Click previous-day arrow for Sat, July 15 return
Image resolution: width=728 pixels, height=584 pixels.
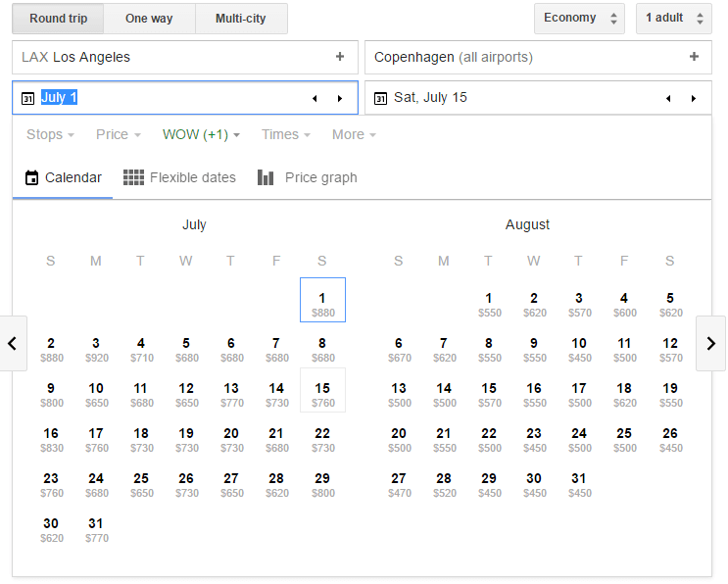pos(667,98)
